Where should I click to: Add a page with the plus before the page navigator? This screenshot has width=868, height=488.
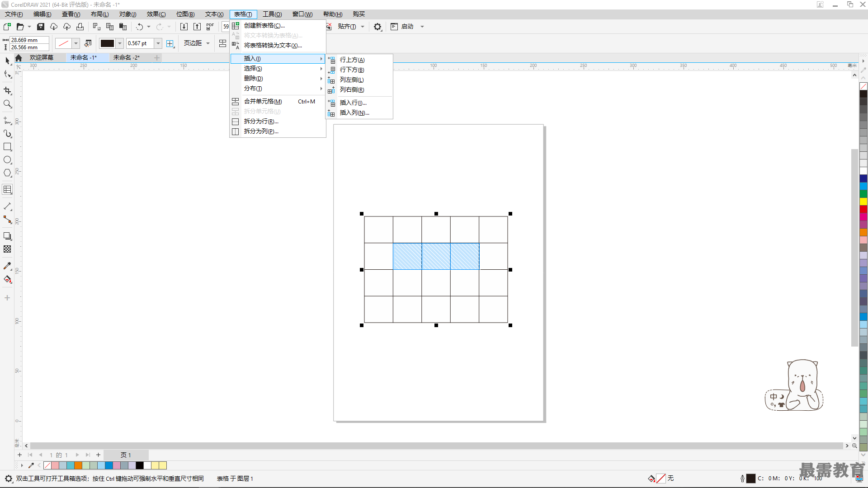(19, 455)
